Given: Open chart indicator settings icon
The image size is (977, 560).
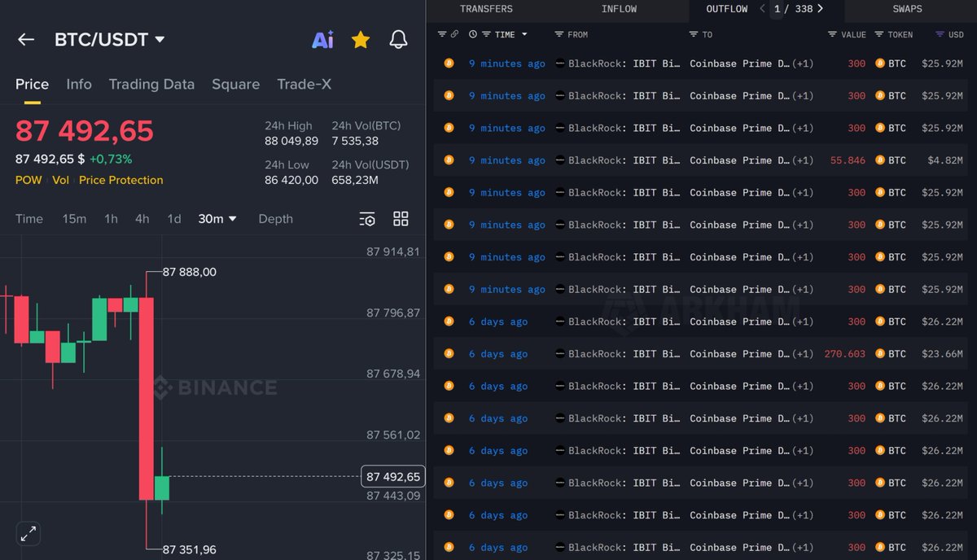Looking at the screenshot, I should (368, 219).
